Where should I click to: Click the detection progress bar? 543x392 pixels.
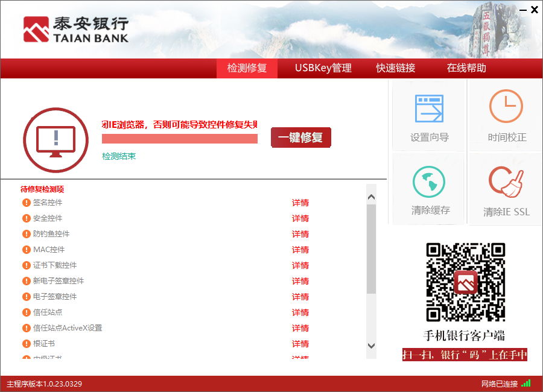pyautogui.click(x=180, y=139)
